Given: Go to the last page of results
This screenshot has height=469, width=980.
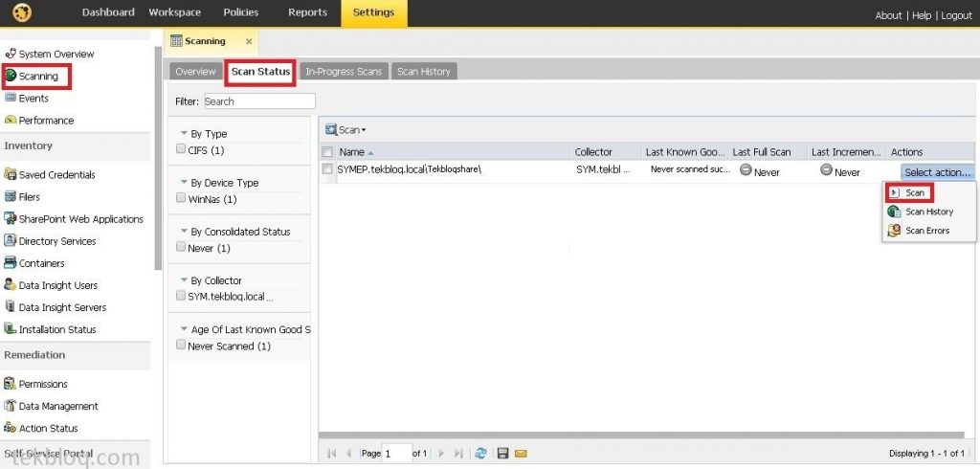Looking at the screenshot, I should coord(458,454).
